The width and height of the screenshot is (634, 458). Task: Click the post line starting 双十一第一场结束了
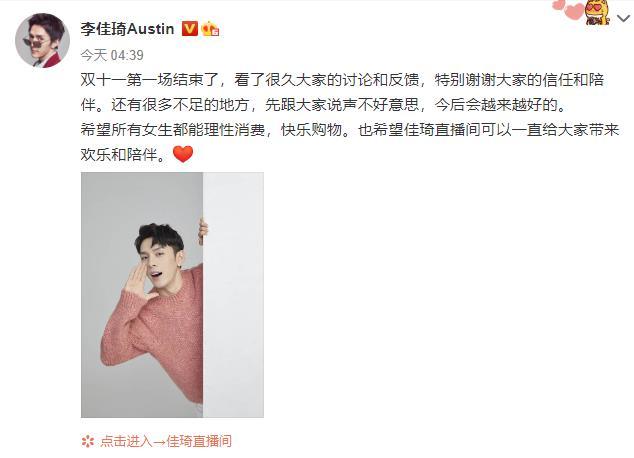[342, 80]
